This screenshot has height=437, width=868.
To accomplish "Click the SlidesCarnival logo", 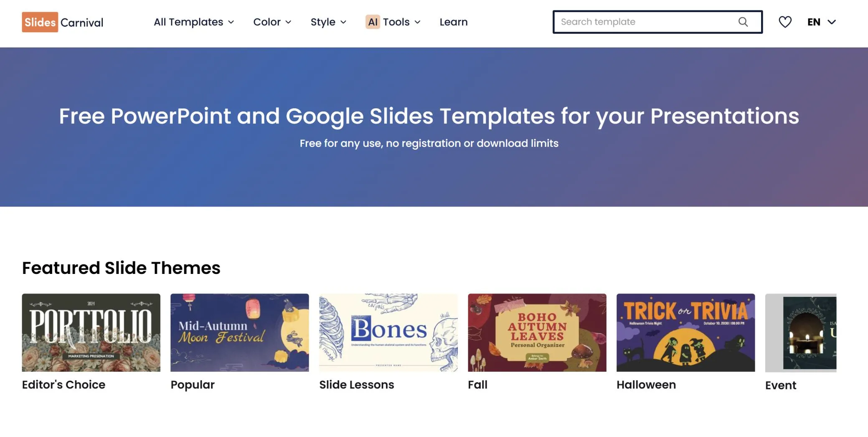I will [x=62, y=22].
